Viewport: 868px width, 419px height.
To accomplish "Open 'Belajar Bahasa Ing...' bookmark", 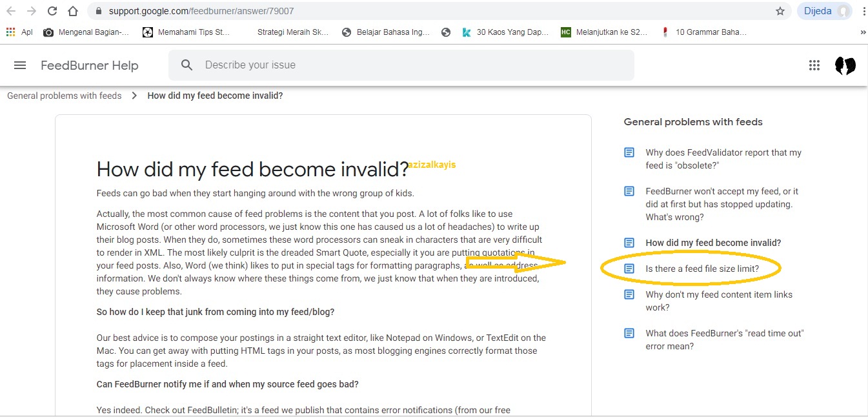I will (386, 32).
